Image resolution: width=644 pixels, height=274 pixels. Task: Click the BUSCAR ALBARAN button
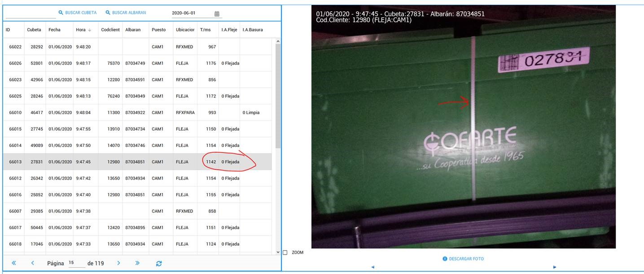tap(126, 13)
